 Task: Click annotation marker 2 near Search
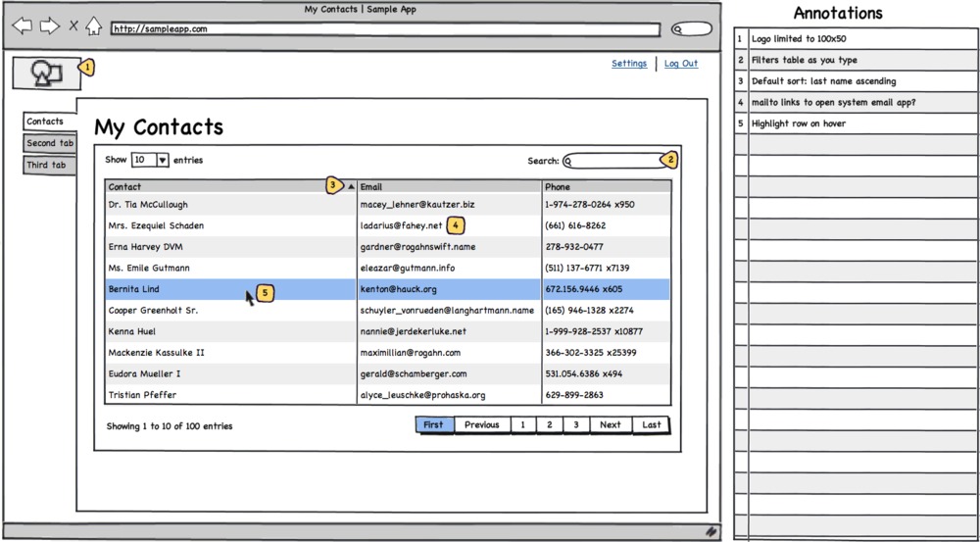tap(670, 160)
